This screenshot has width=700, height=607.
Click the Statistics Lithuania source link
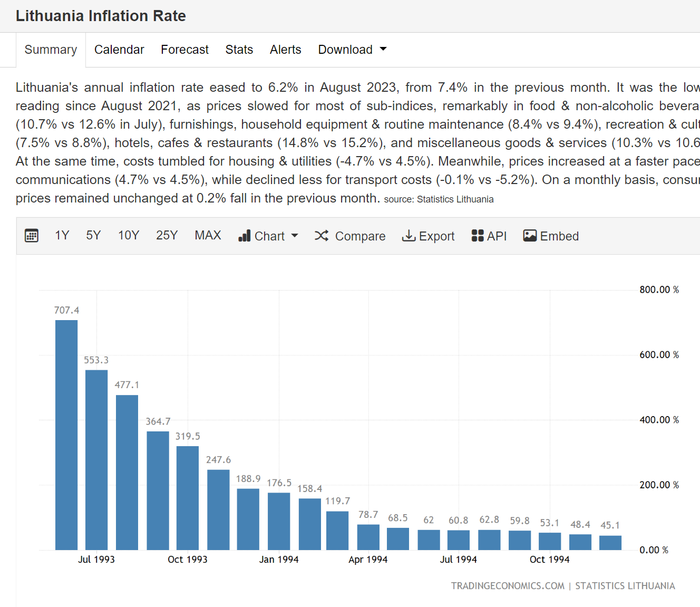tap(455, 199)
